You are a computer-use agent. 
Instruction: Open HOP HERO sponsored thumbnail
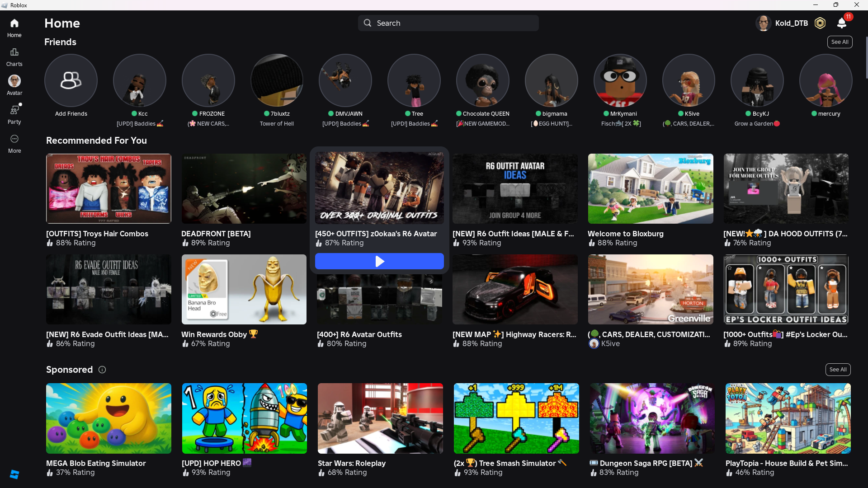[245, 418]
